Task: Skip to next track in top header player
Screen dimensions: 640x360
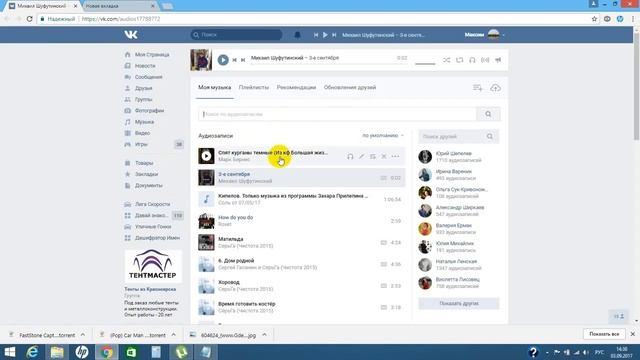Action: (x=334, y=35)
